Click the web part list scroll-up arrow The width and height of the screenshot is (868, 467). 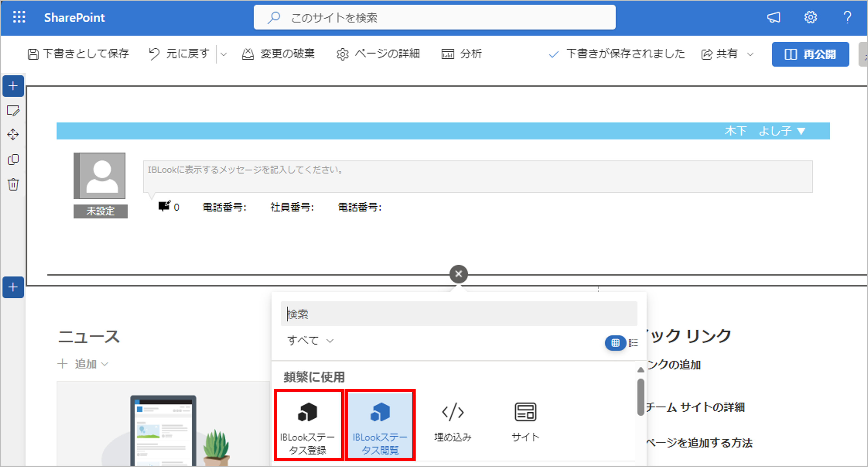641,370
